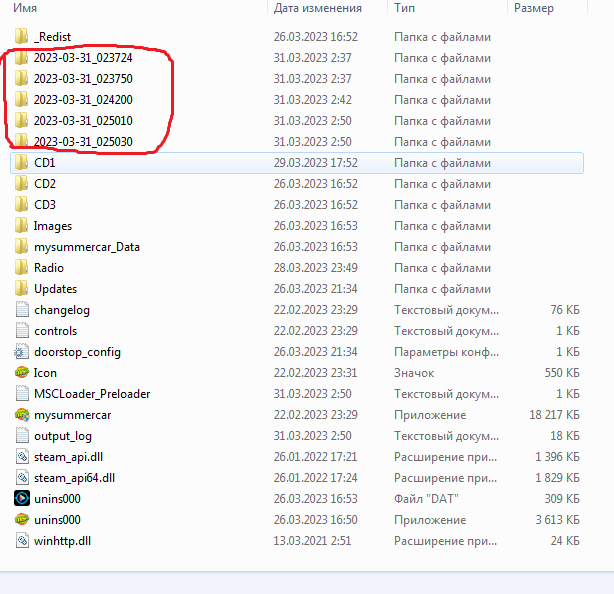This screenshot has width=614, height=594.
Task: Sort by the Тип column header
Action: coord(404,8)
